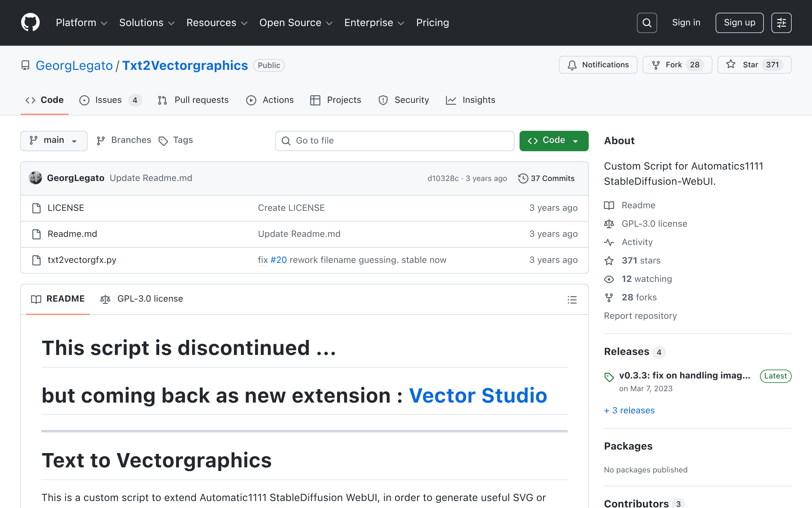The height and width of the screenshot is (508, 812).
Task: Select the README tab in file viewer
Action: (x=58, y=299)
